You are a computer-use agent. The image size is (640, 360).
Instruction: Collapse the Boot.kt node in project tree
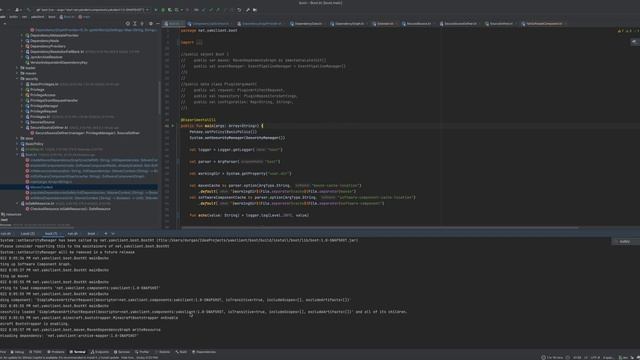[17, 155]
